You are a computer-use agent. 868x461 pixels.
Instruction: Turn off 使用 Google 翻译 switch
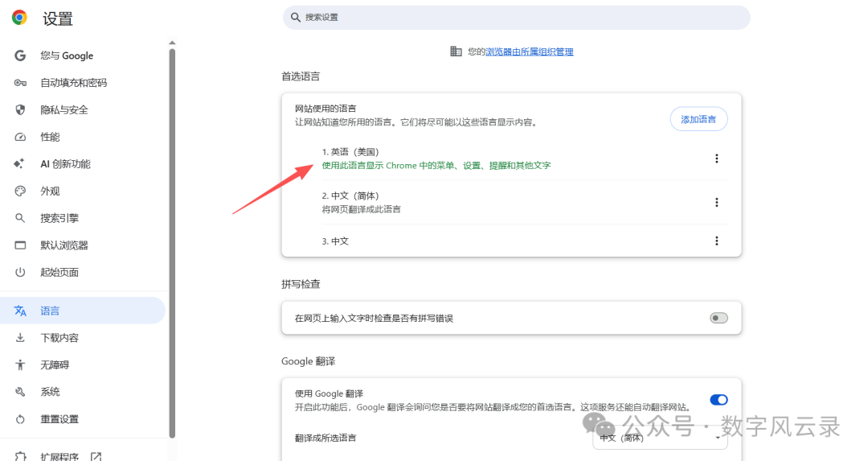[x=719, y=400]
